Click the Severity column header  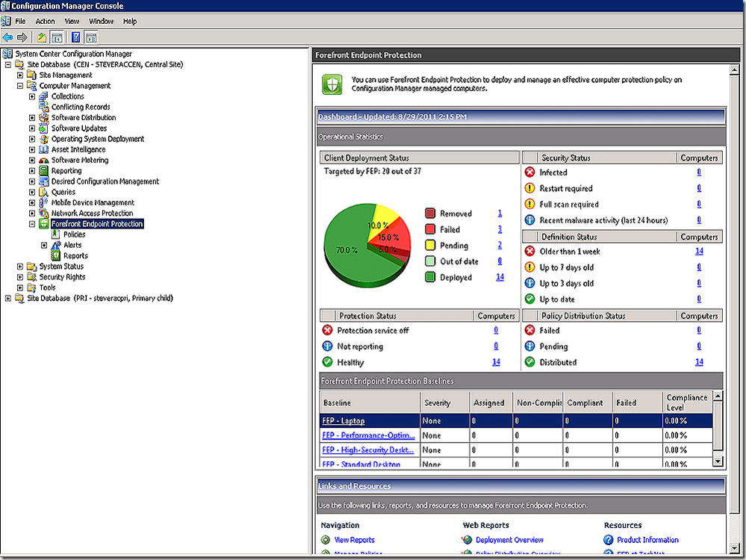point(444,402)
